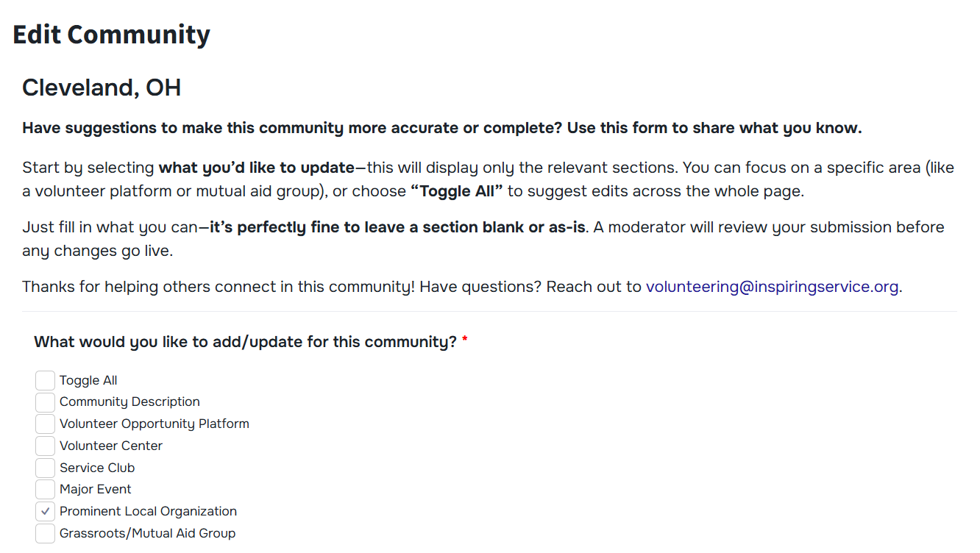Check the Toggle All checkbox
The width and height of the screenshot is (980, 553).
(45, 380)
